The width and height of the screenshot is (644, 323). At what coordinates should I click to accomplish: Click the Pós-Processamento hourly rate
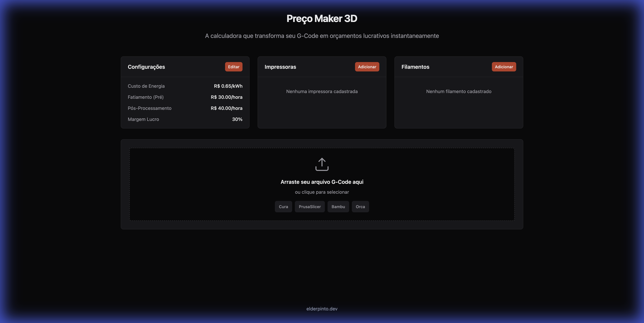(227, 108)
